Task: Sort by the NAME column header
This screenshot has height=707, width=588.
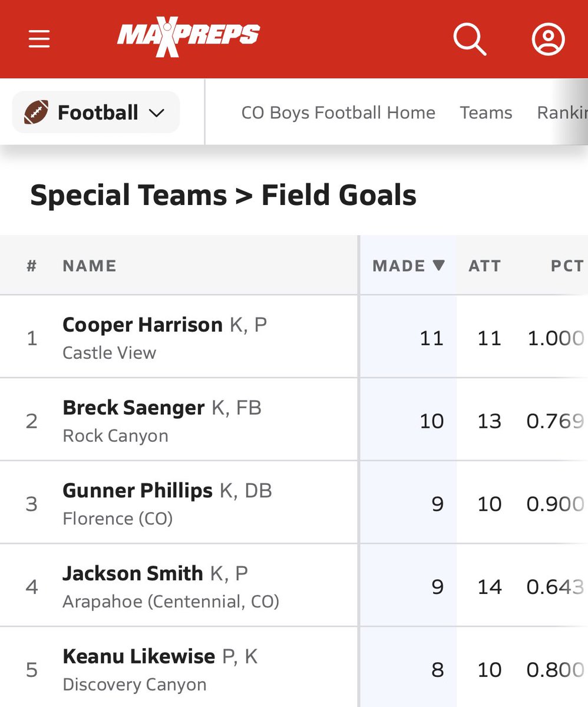Action: point(90,266)
